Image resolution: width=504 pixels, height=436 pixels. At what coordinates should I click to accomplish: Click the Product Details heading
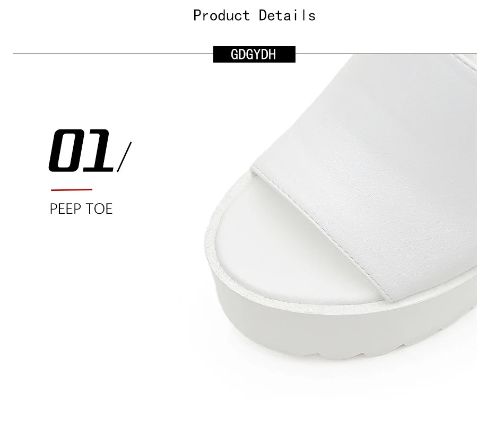[254, 15]
